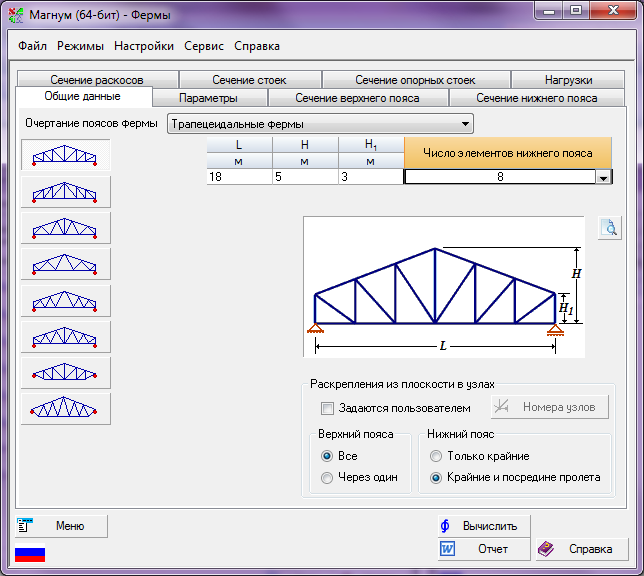This screenshot has height=576, width=644.
Task: Click the Russian flag language icon
Action: tap(30, 554)
